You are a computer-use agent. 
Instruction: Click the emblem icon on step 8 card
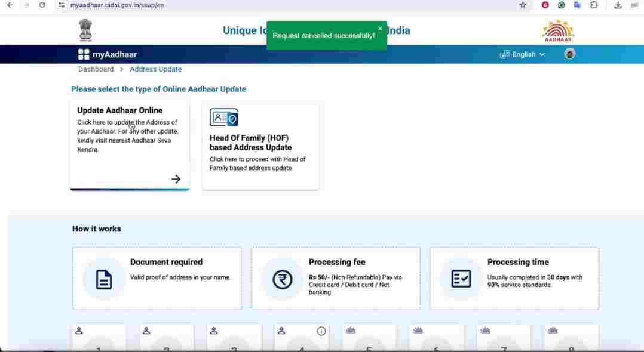click(x=553, y=331)
